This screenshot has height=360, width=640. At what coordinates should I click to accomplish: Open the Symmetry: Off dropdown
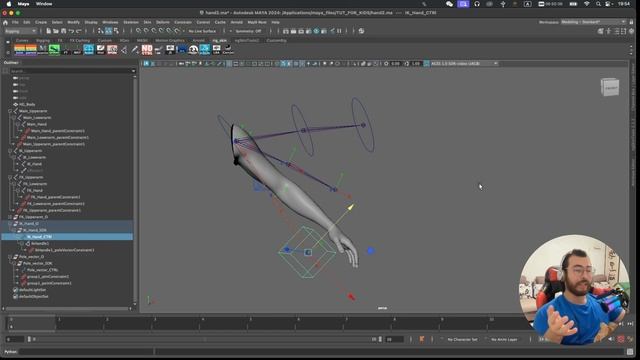point(248,31)
